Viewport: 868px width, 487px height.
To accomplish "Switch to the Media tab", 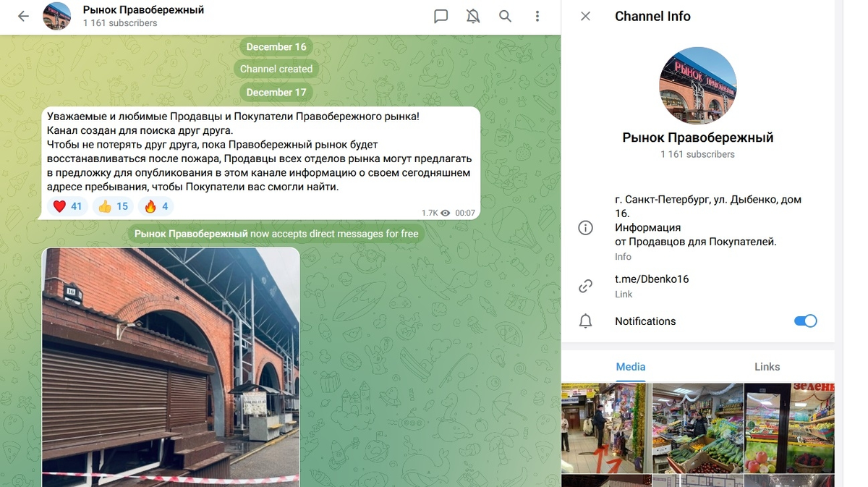I will click(631, 367).
